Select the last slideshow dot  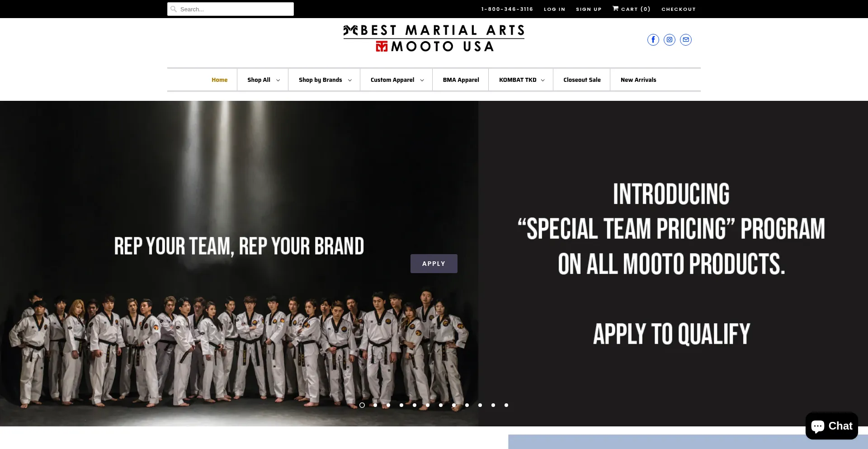tap(506, 405)
